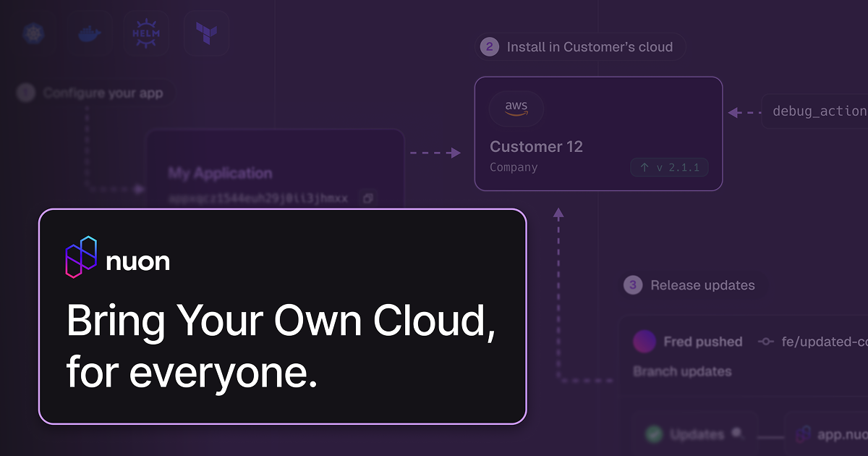Select step 2 Install in Customer's cloud
This screenshot has width=868, height=456.
[582, 47]
